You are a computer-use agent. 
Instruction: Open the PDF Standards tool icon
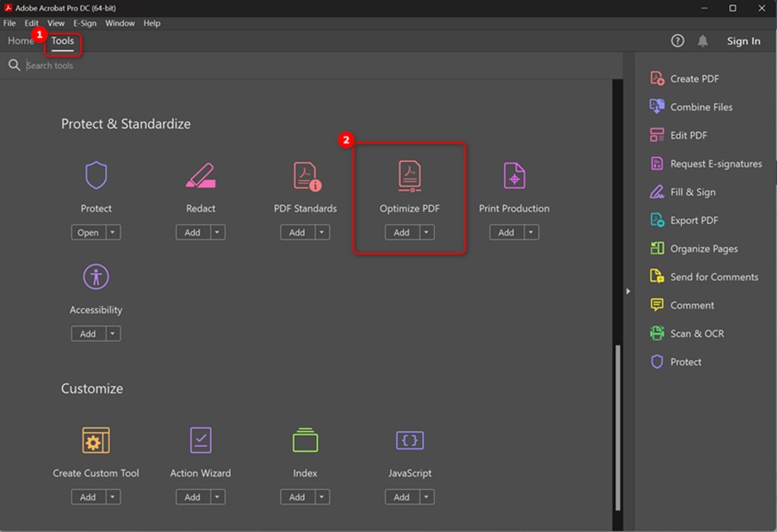[x=305, y=176]
